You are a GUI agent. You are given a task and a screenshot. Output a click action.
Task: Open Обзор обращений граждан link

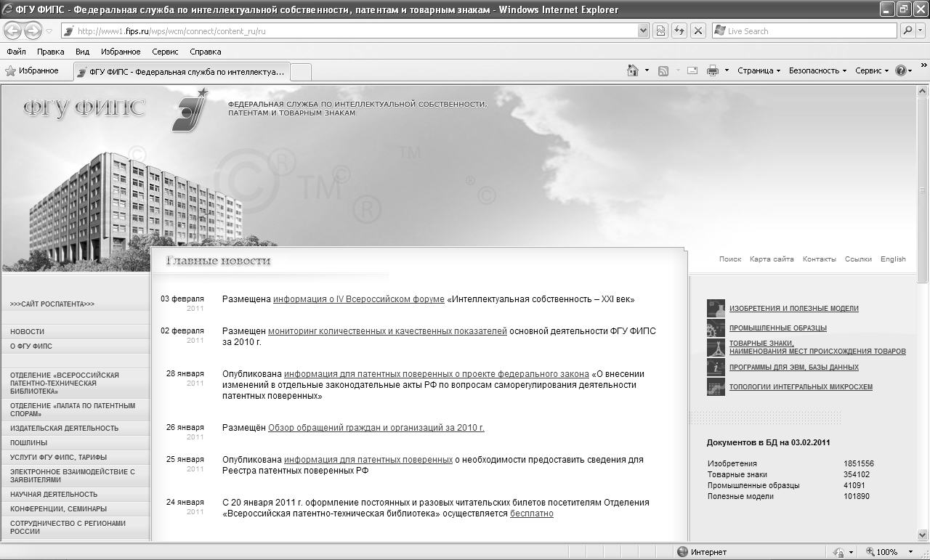coord(376,428)
